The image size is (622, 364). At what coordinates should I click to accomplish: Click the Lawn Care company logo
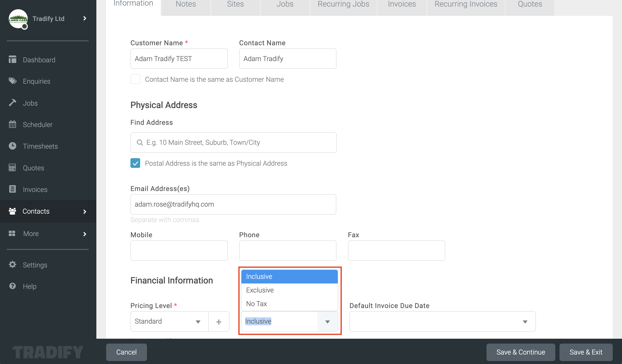click(18, 19)
